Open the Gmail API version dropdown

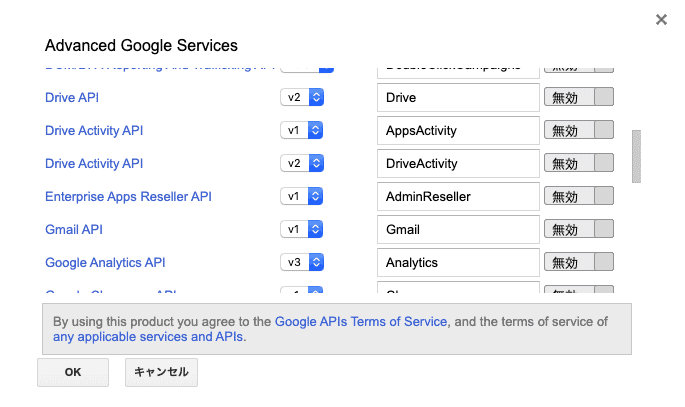click(302, 230)
